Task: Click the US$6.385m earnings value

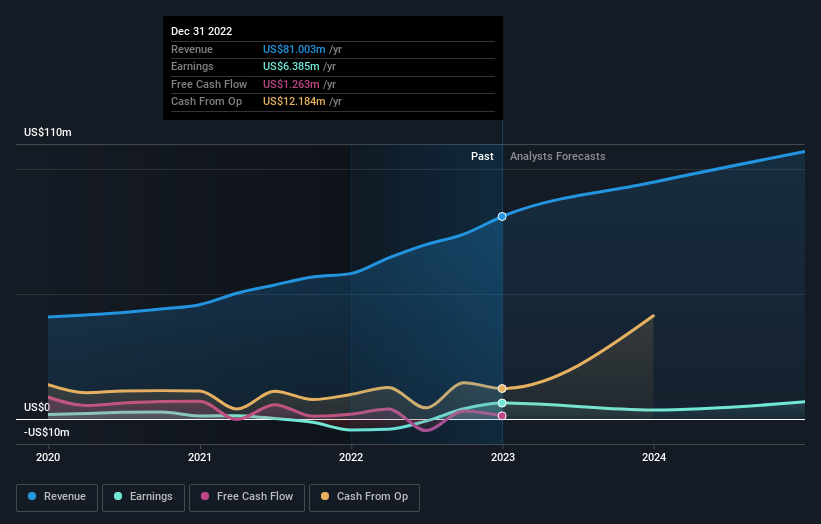Action: 291,66
